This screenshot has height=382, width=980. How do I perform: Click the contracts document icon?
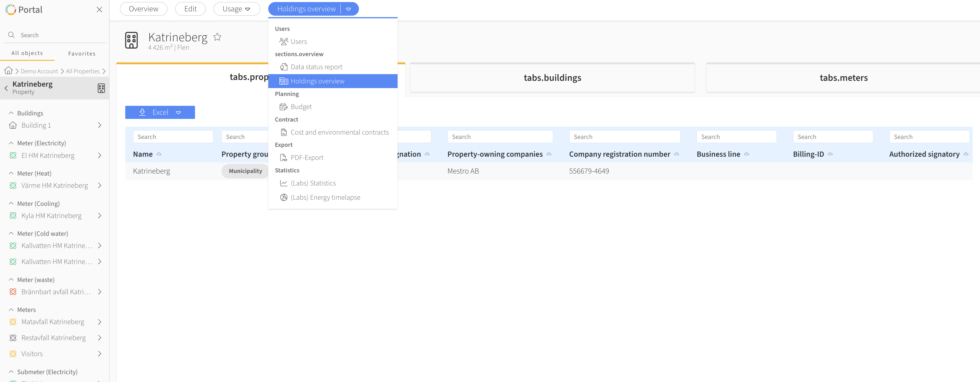284,132
